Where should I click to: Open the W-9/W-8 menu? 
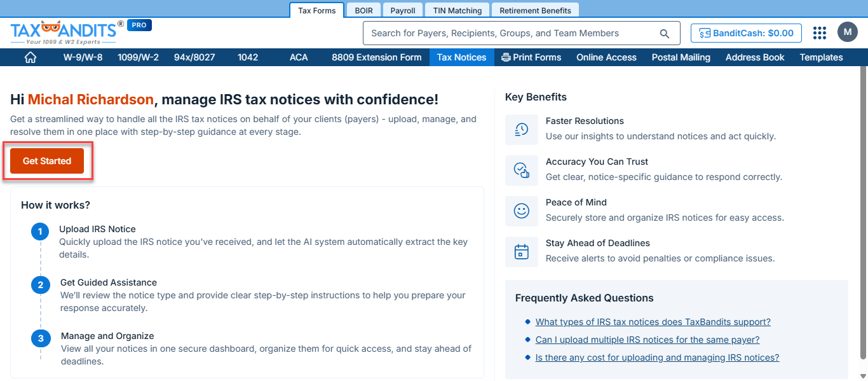tap(83, 57)
